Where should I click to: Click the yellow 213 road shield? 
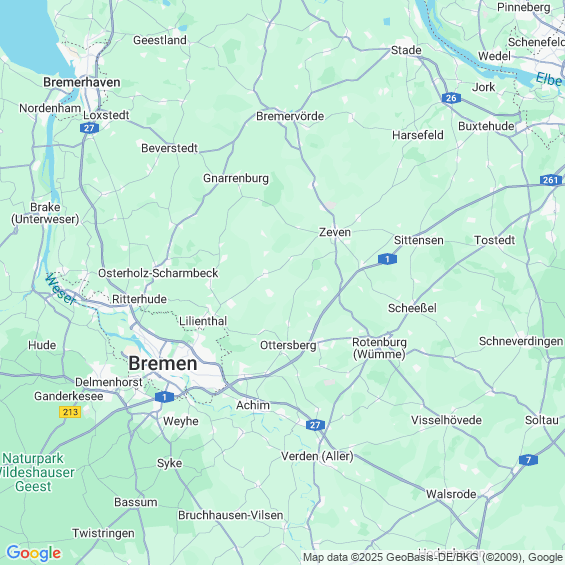pyautogui.click(x=70, y=411)
